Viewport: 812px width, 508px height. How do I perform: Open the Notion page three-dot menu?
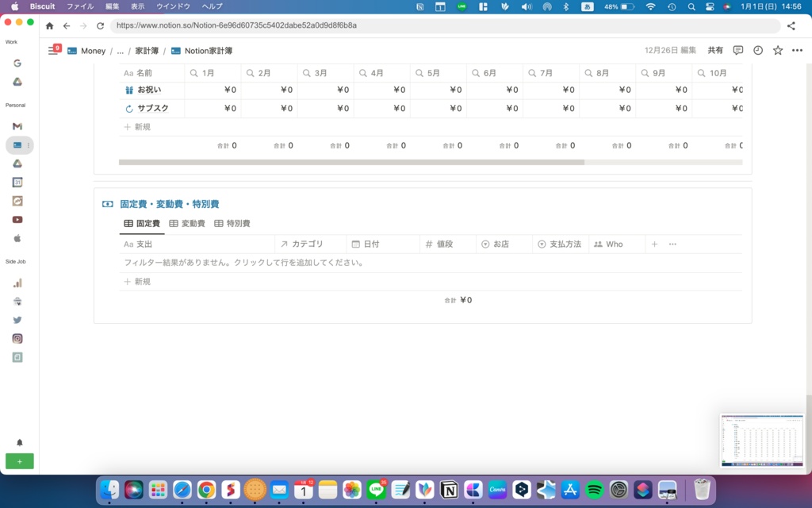[x=797, y=50]
